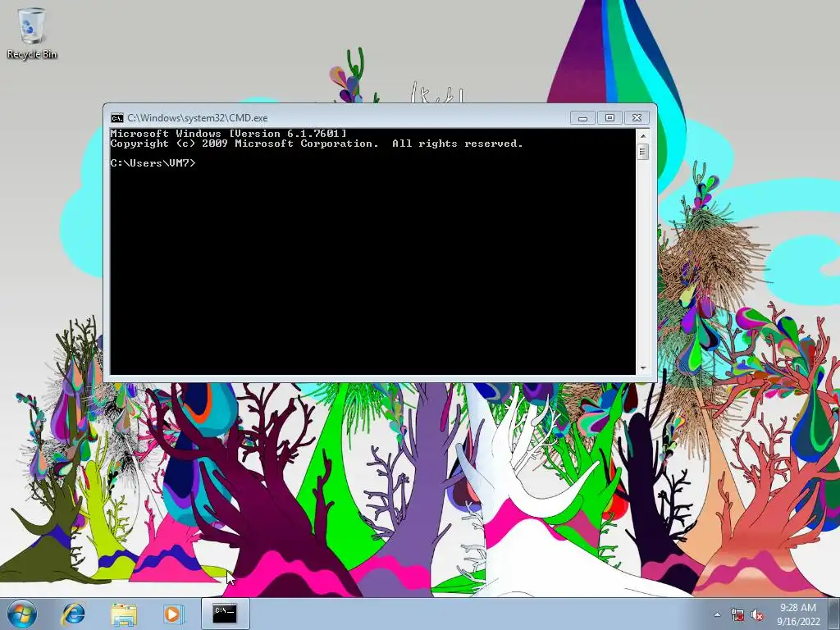Click the C:\Windows\system32\CMD.exe title text
840x630 pixels.
coord(197,118)
